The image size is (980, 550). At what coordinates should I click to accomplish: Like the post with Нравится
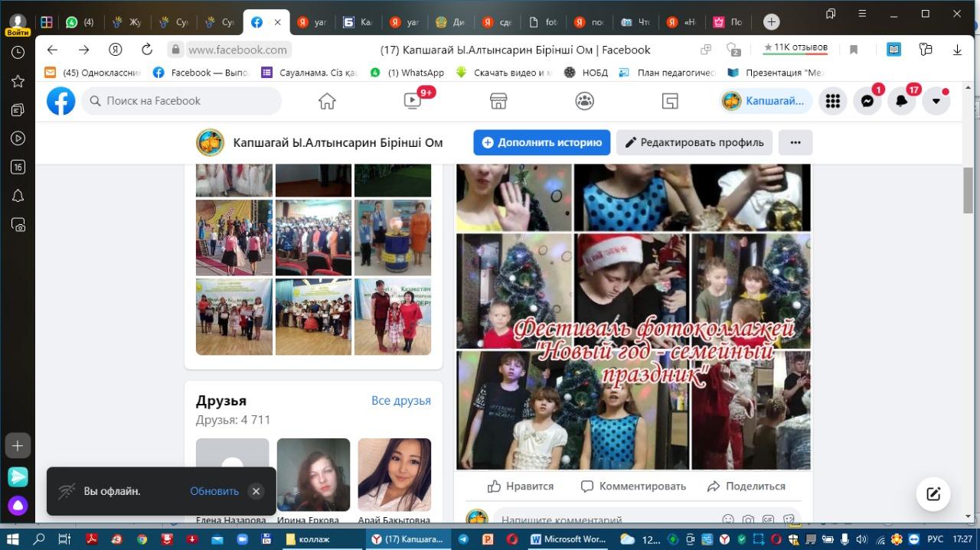[521, 486]
